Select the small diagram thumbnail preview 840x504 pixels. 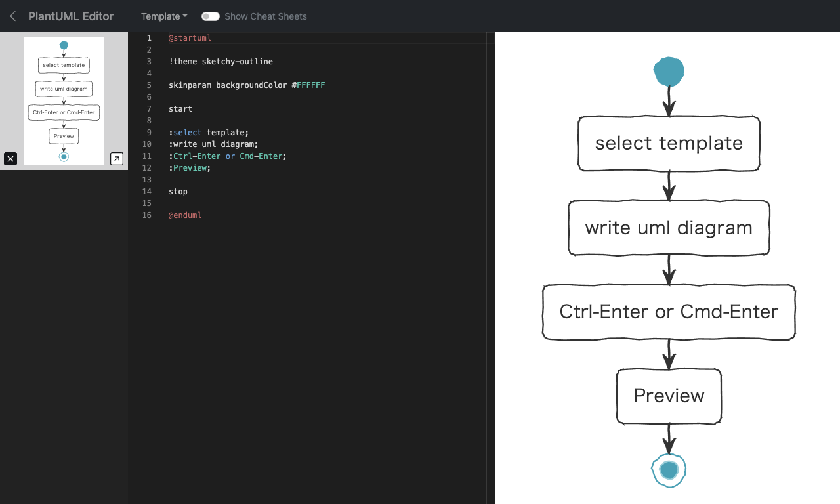64,100
